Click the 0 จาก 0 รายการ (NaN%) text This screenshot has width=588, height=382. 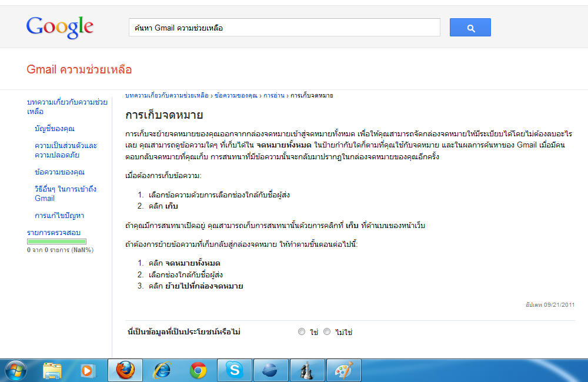click(x=60, y=250)
